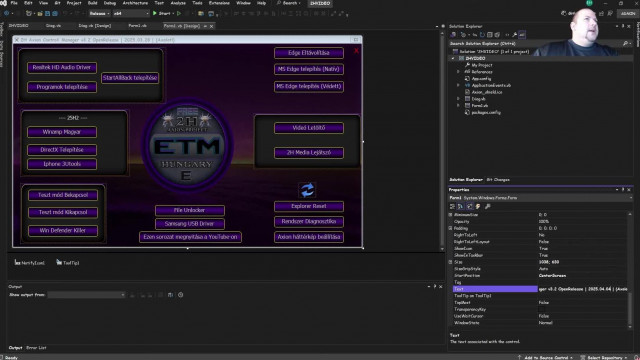Click the Properties panel pin icon
Viewport: 640px width, 360px height.
tap(623, 190)
